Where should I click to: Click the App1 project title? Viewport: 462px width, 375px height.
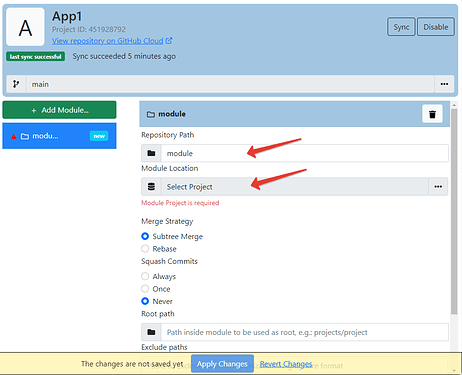coord(67,16)
